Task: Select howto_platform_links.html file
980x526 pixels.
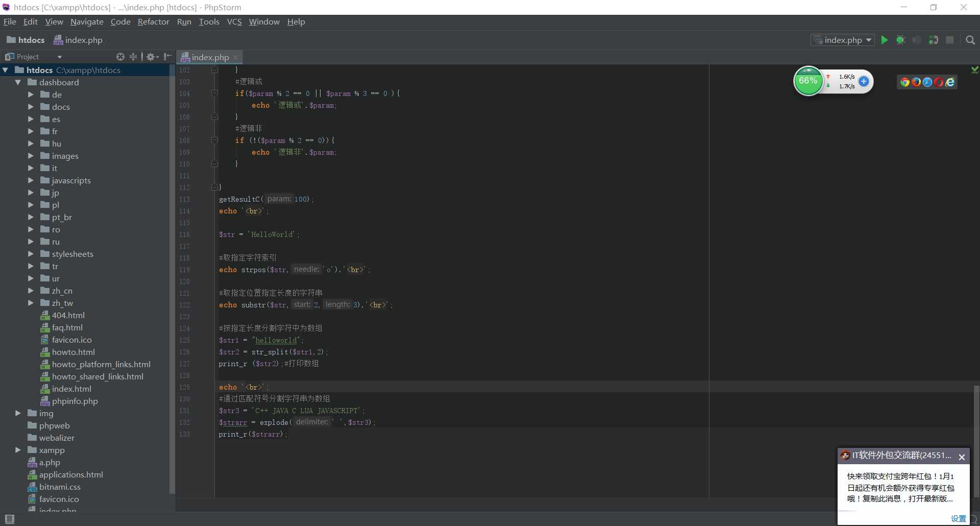Action: tap(101, 364)
